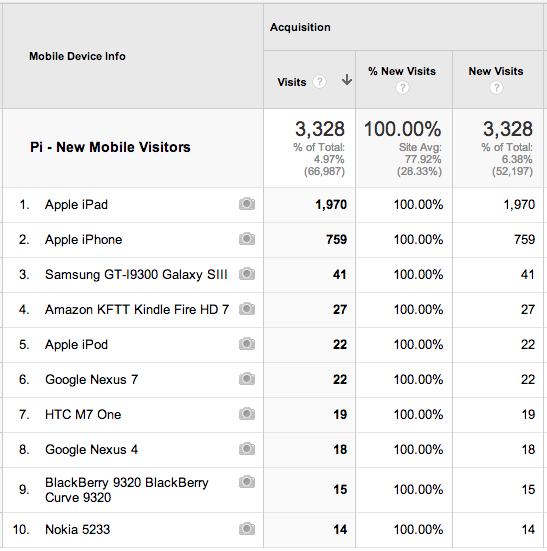Show device image for Google Nexus 7
Viewport: 547px width, 551px height.
(247, 379)
